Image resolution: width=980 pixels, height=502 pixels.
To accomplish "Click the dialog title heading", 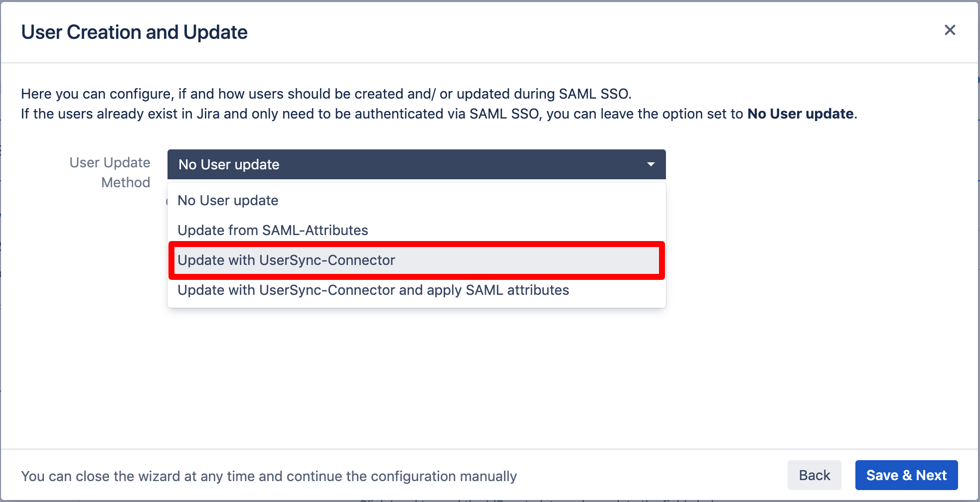I will [134, 32].
